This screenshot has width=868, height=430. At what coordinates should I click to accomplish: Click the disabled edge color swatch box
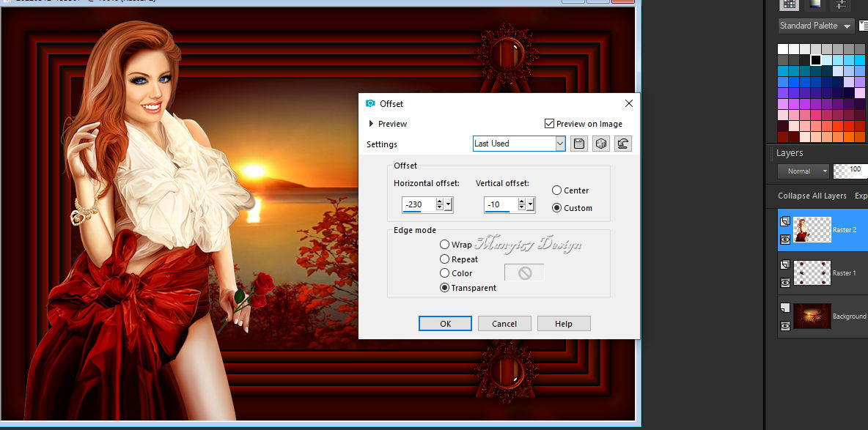click(x=524, y=273)
